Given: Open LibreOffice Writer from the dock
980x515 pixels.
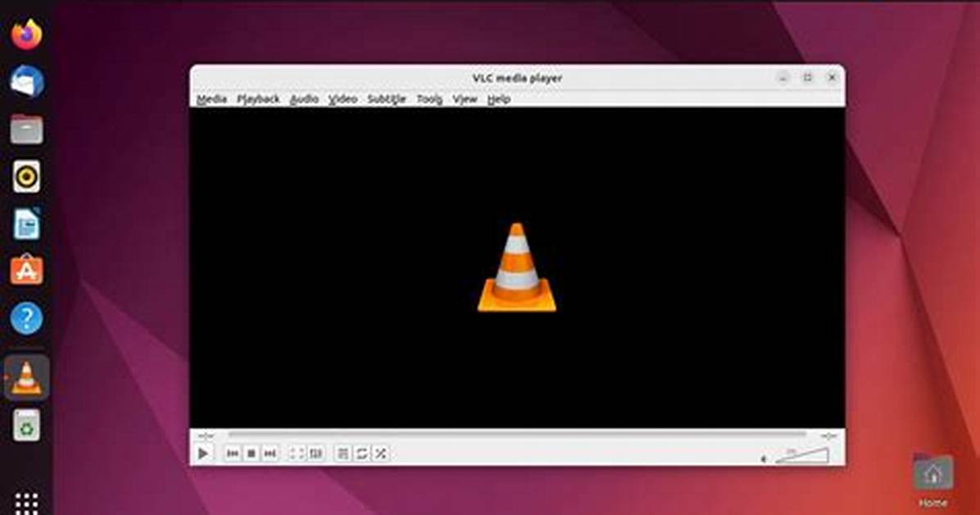Looking at the screenshot, I should [27, 224].
